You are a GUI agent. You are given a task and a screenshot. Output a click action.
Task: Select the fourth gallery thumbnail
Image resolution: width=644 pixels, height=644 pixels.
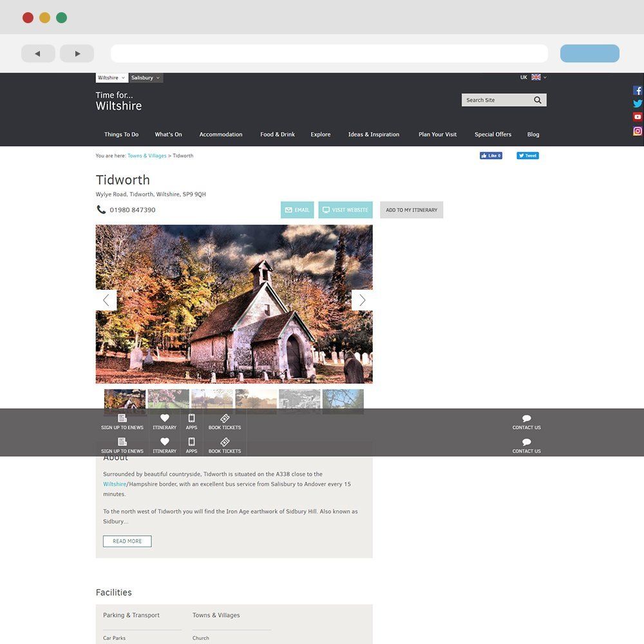256,401
